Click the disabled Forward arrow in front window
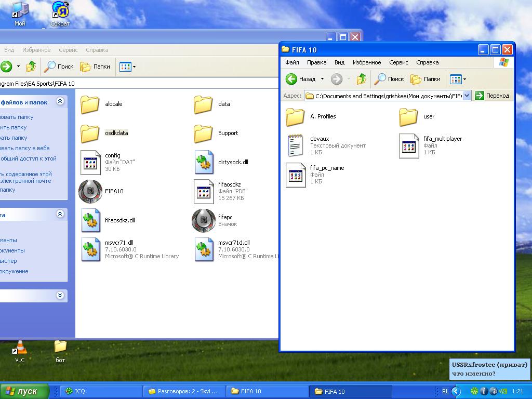The width and height of the screenshot is (532, 399). [x=337, y=79]
